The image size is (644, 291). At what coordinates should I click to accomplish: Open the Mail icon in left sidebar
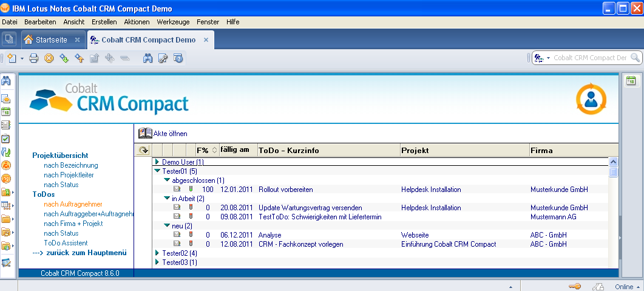click(x=5, y=98)
